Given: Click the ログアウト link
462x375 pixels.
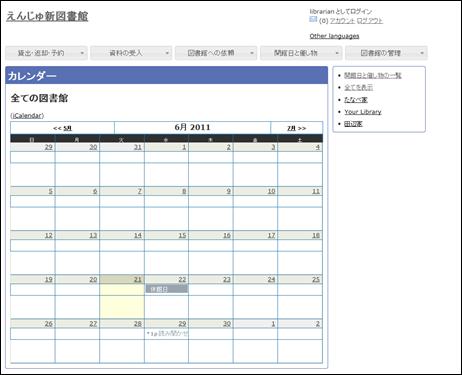Looking at the screenshot, I should point(370,21).
